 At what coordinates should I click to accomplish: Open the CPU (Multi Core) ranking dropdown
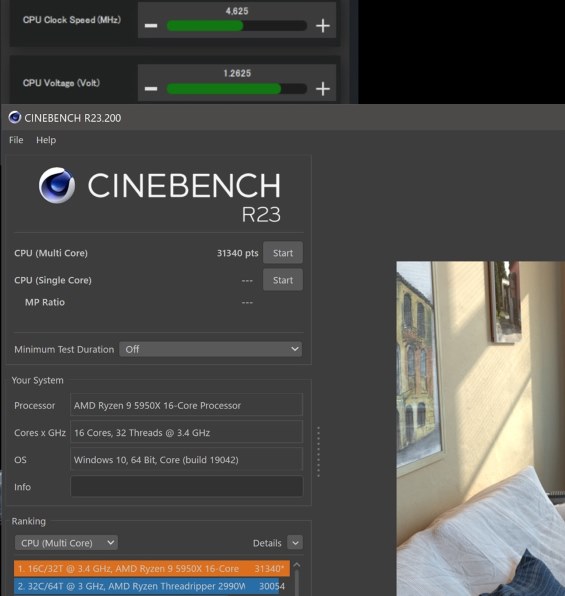coord(66,543)
